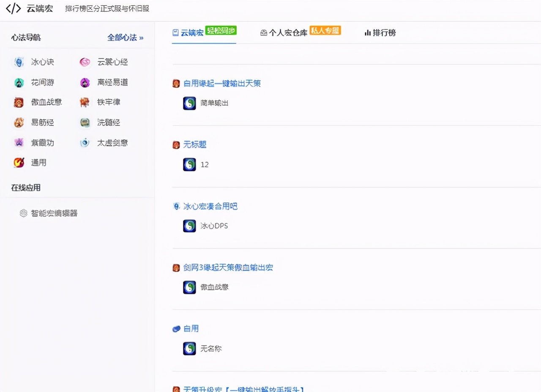Select the 铁牢律 school icon
This screenshot has height=392, width=541.
click(x=85, y=102)
